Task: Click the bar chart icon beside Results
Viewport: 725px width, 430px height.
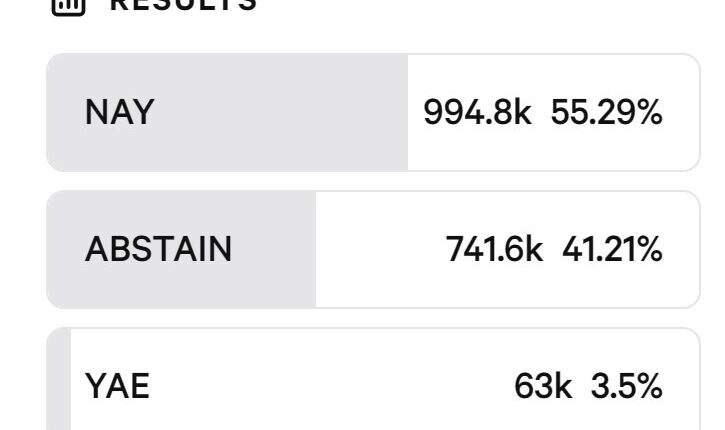Action: (x=67, y=4)
